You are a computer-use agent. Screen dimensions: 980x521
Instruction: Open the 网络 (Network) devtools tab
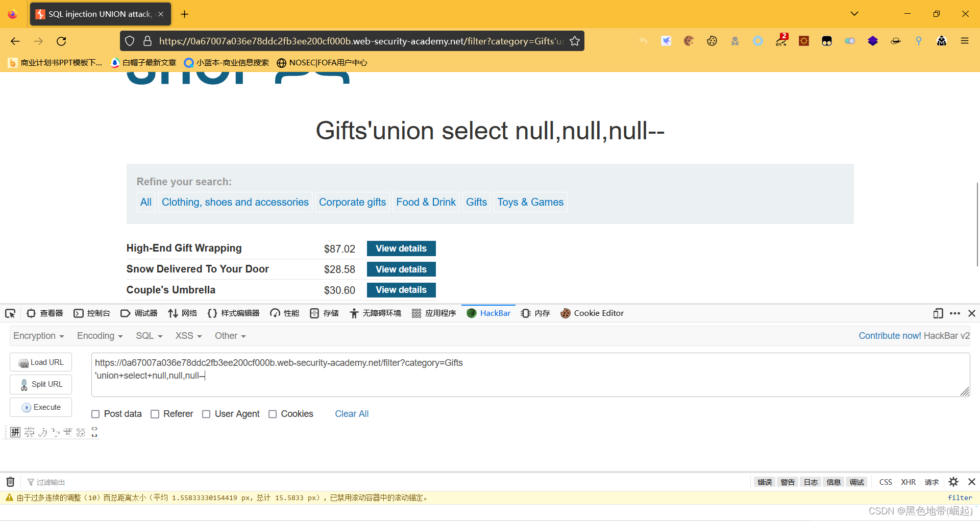182,313
